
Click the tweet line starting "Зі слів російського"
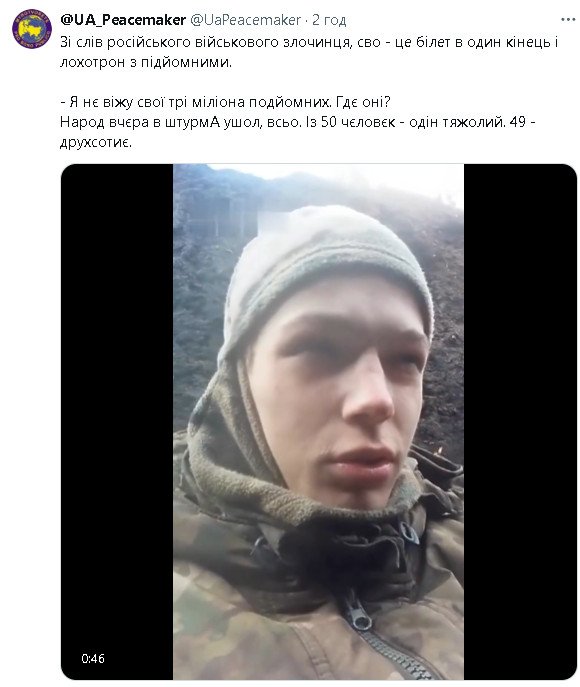[x=309, y=42]
